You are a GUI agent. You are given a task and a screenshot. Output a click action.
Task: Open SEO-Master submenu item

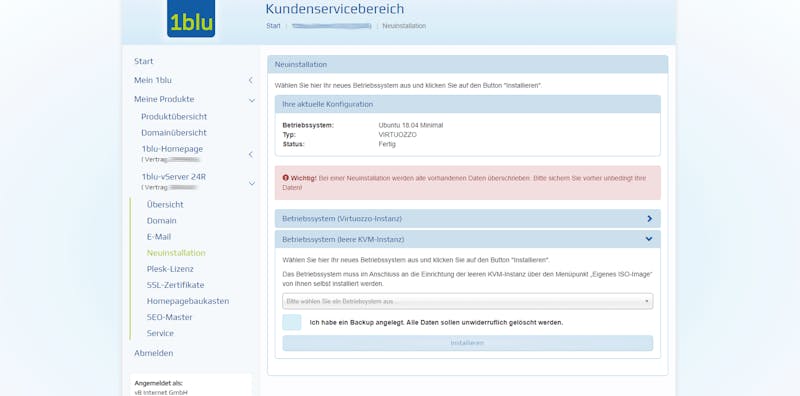click(x=169, y=317)
